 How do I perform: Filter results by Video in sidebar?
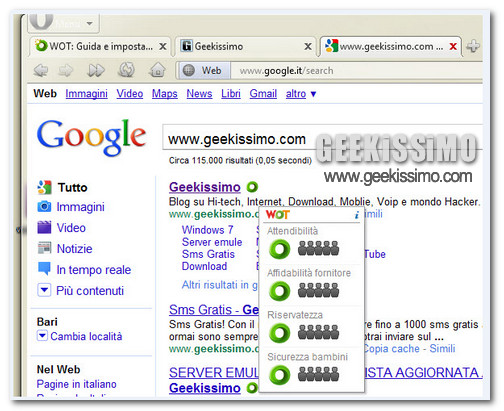[x=71, y=228]
